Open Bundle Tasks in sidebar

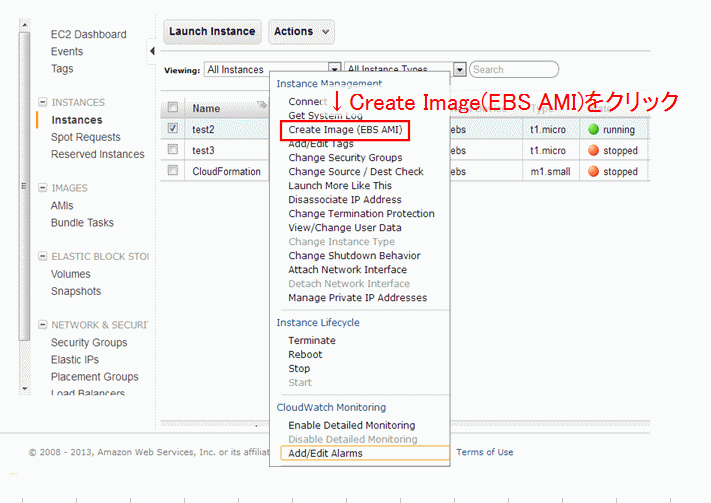[83, 223]
